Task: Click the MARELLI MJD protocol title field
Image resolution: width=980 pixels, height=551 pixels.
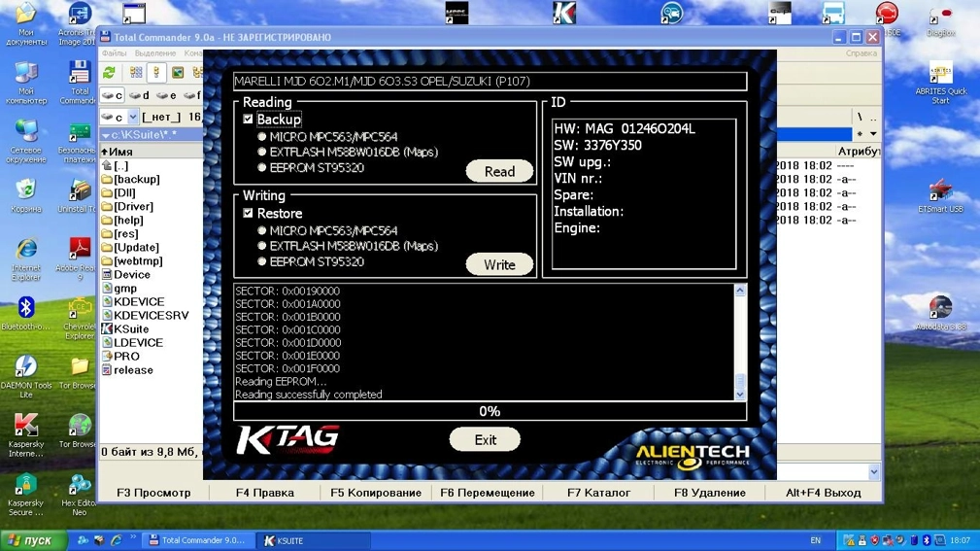Action: pos(490,82)
